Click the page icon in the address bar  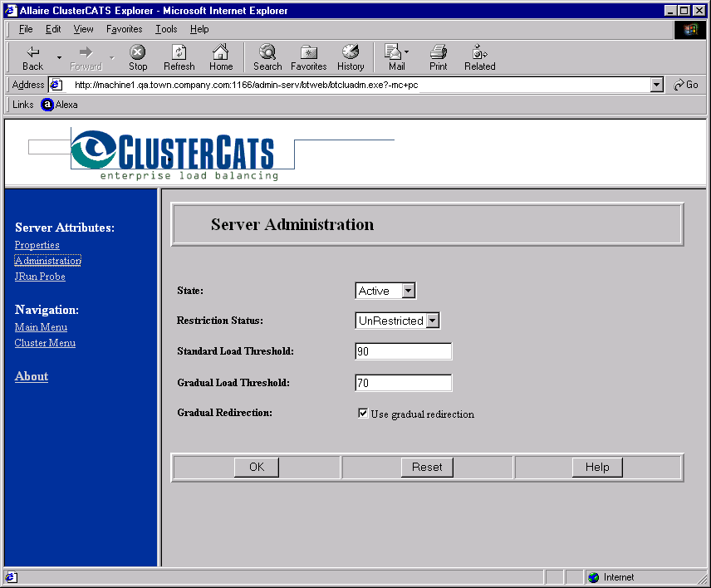point(56,85)
